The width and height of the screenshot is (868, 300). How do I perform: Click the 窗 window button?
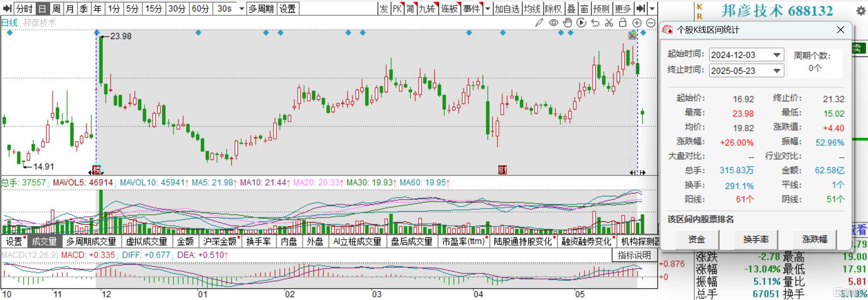point(584,9)
